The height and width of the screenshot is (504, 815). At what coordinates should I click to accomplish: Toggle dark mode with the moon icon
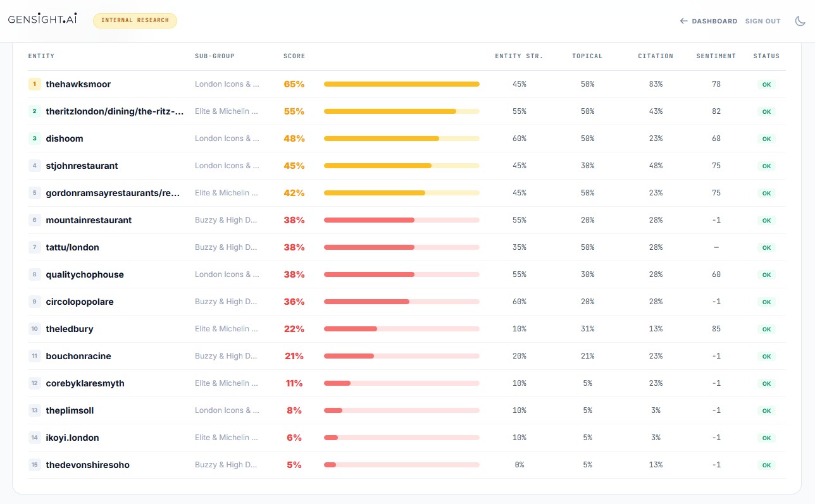(800, 21)
